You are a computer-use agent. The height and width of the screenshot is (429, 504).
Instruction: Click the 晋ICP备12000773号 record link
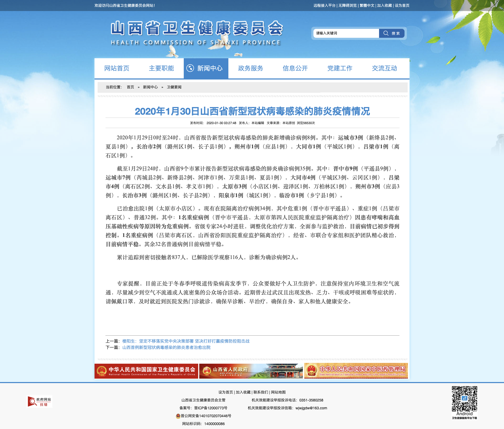coord(211,408)
